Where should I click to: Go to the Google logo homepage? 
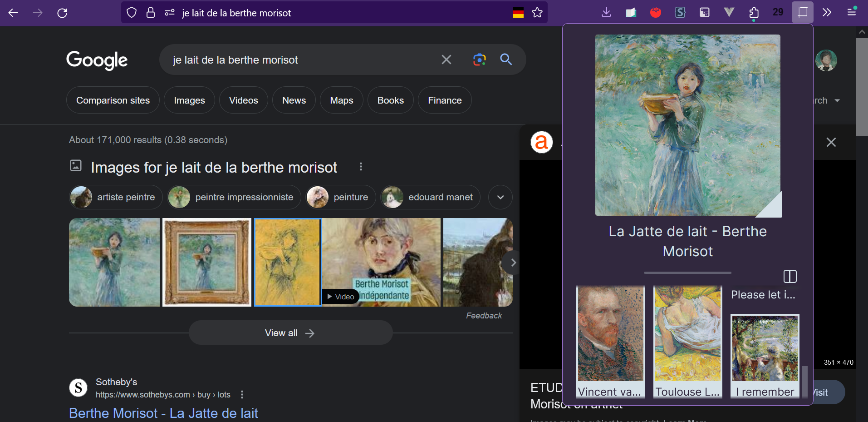[x=97, y=60]
